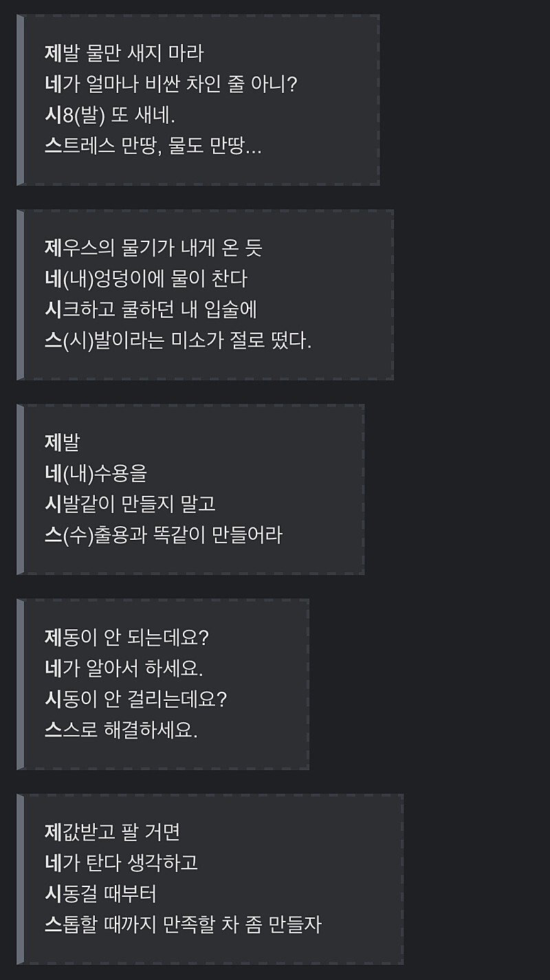Click the line '제발 물만 새지 마라'
Image resolution: width=550 pixels, height=980 pixels.
[124, 54]
